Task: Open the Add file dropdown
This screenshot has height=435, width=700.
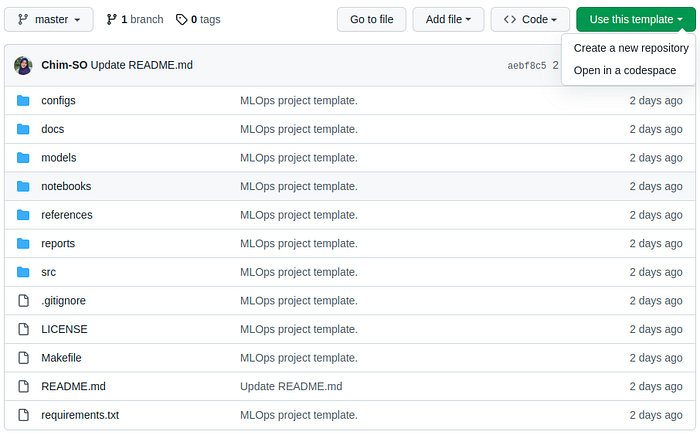Action: 448,20
